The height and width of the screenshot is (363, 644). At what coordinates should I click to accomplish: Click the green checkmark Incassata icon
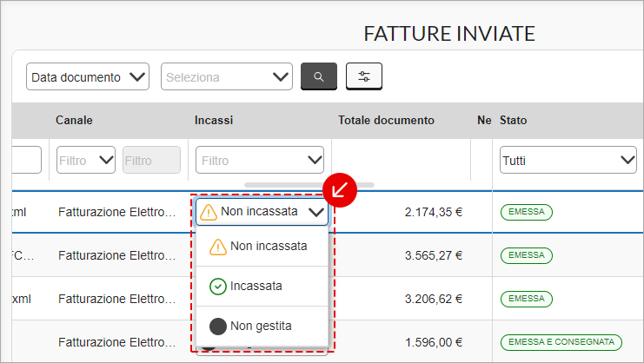pyautogui.click(x=217, y=287)
